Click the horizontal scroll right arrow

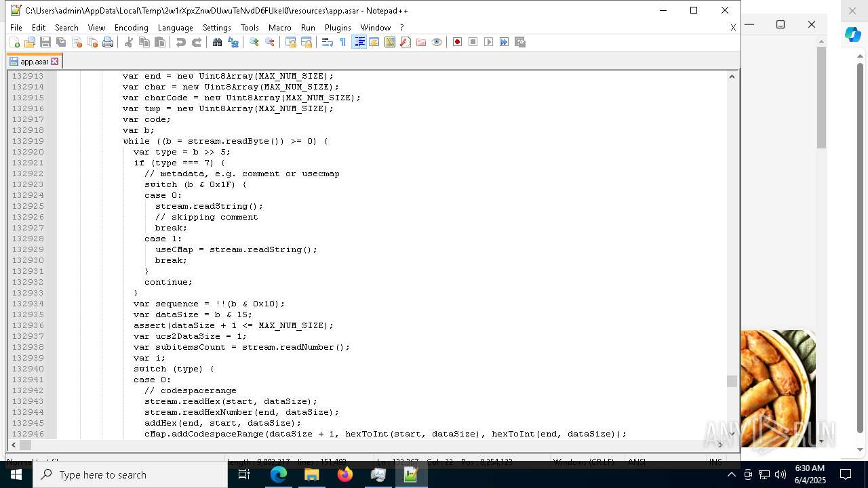pos(722,445)
